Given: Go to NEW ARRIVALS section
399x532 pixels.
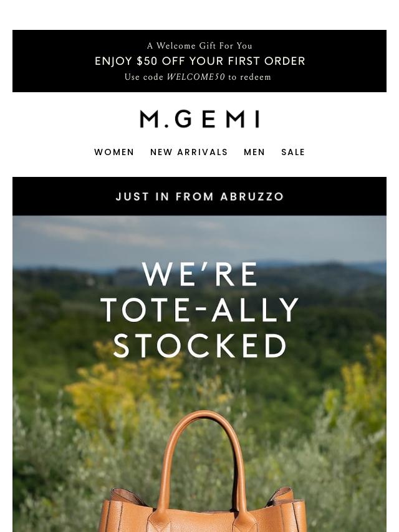Looking at the screenshot, I should [189, 152].
